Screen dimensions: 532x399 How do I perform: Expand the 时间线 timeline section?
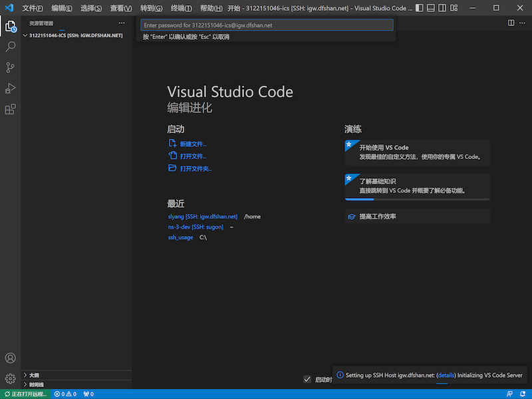[36, 384]
